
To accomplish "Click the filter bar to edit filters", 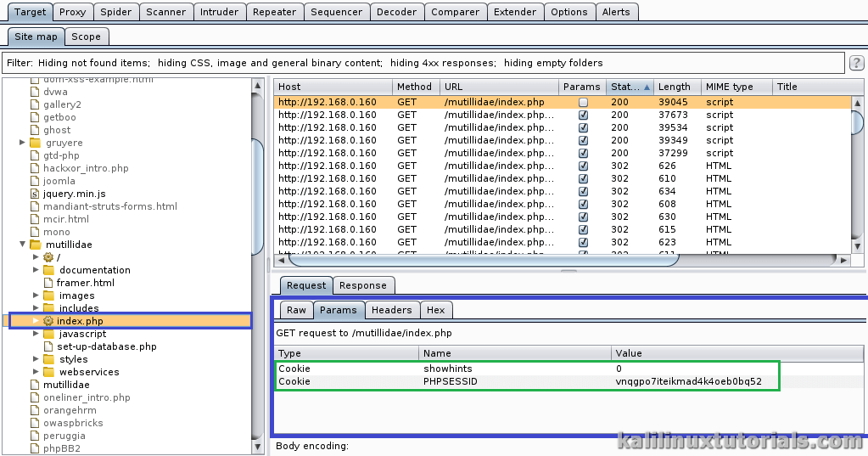I will pos(424,63).
